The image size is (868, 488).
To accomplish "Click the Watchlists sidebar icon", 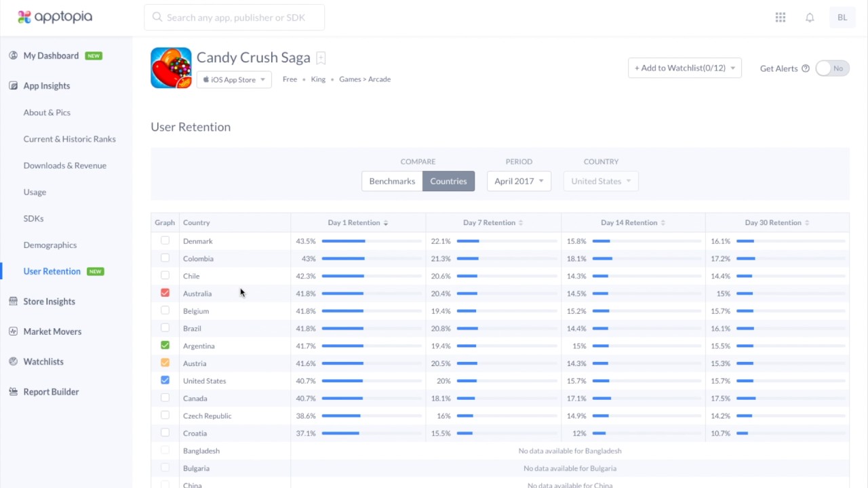I will 13,361.
